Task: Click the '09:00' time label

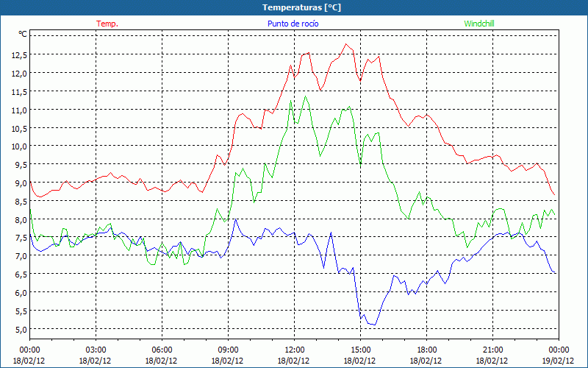Action: point(228,350)
